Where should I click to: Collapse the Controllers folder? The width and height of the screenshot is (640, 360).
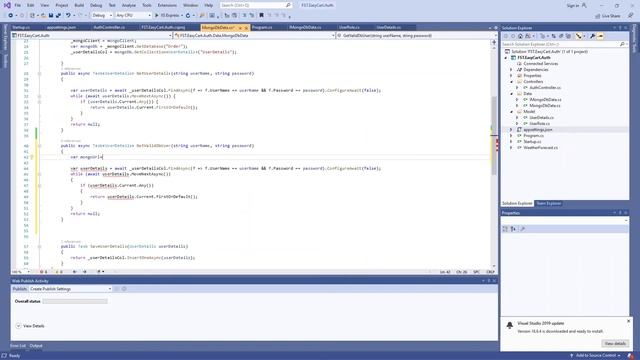[x=511, y=82]
